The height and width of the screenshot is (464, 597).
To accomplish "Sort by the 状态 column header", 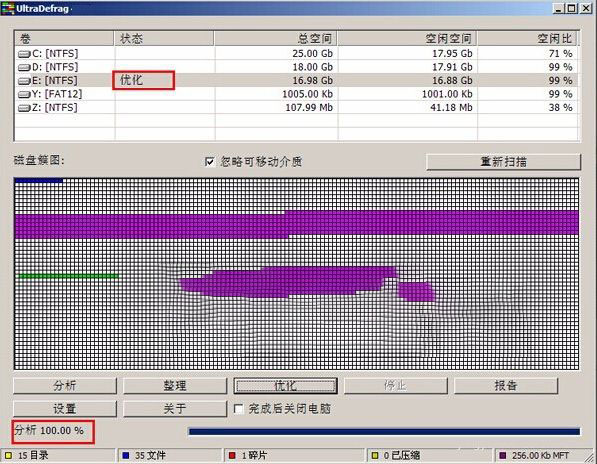I will [x=164, y=38].
